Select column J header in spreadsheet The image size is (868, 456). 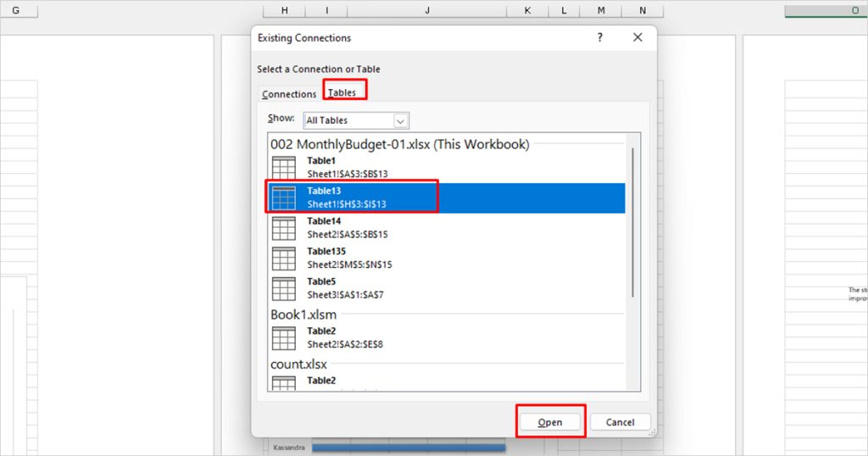427,10
